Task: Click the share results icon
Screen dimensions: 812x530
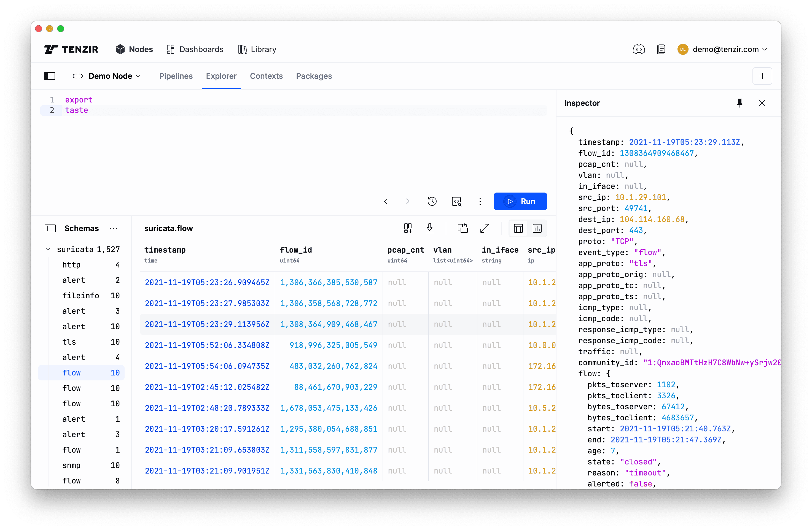Action: (462, 228)
